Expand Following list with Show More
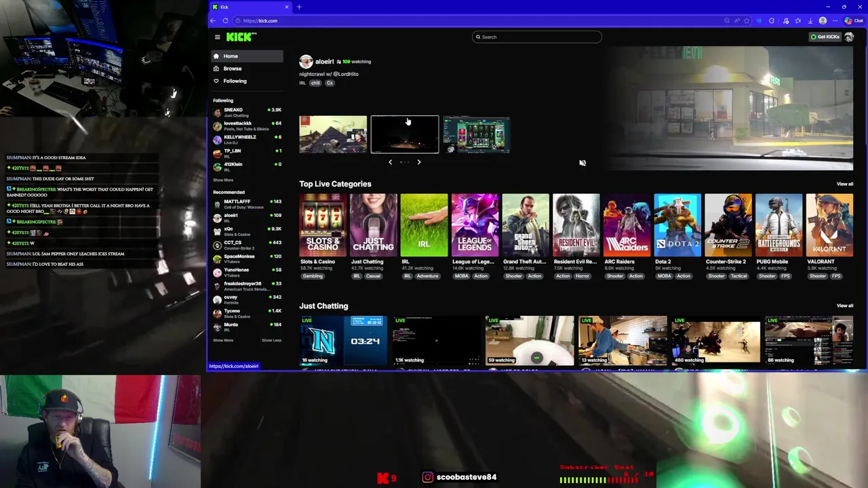868x488 pixels. [223, 180]
